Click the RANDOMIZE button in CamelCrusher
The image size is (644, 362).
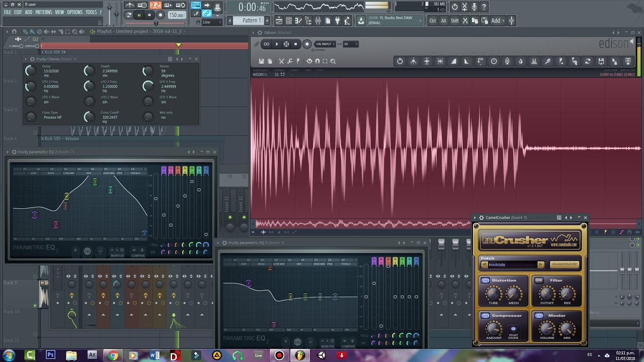coord(564,264)
